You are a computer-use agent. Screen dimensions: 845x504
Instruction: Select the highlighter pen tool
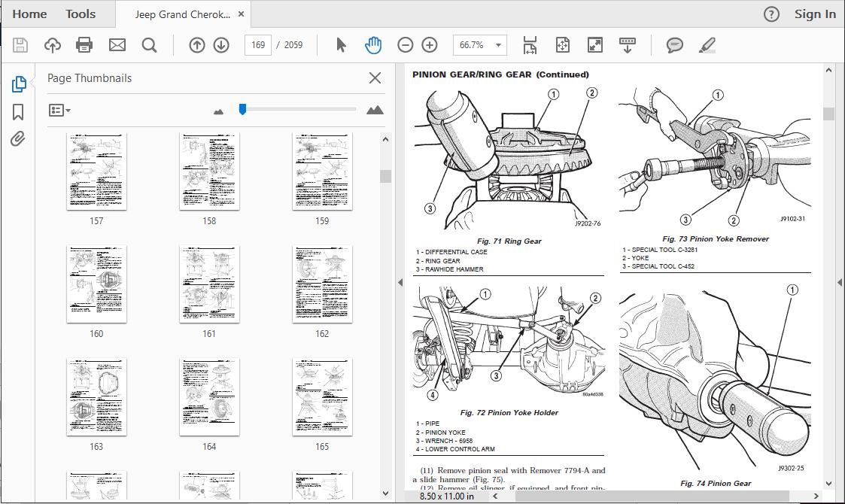[x=707, y=44]
